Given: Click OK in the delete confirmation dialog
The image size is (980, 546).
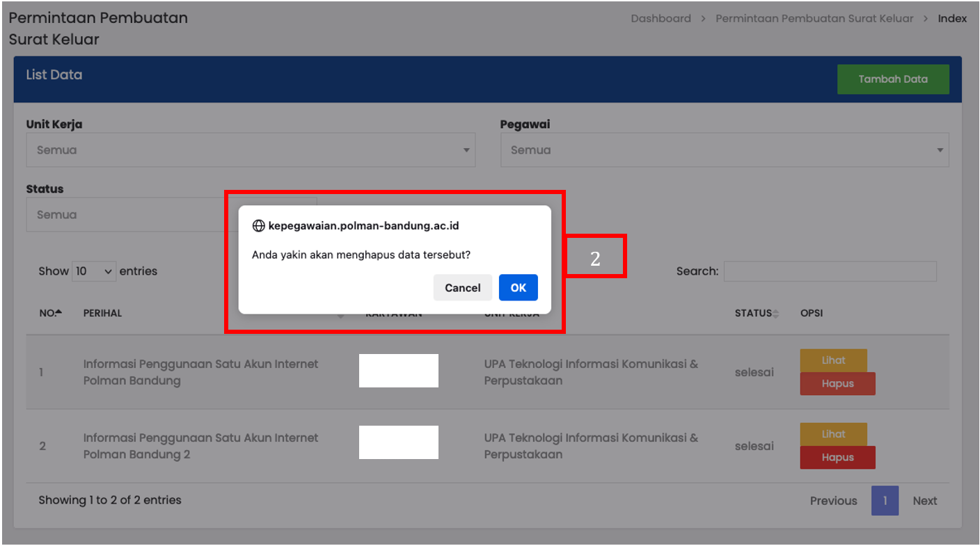Looking at the screenshot, I should pyautogui.click(x=518, y=287).
